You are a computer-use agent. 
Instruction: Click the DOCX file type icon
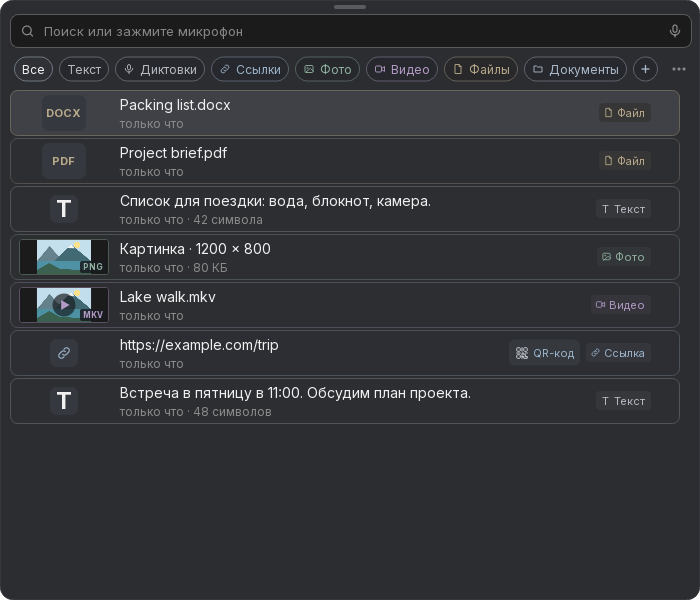(x=64, y=113)
